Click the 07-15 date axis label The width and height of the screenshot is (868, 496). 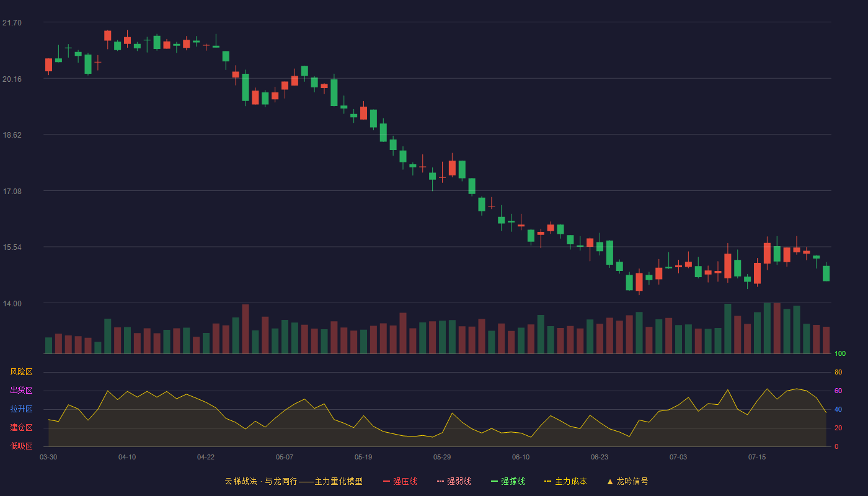[757, 457]
